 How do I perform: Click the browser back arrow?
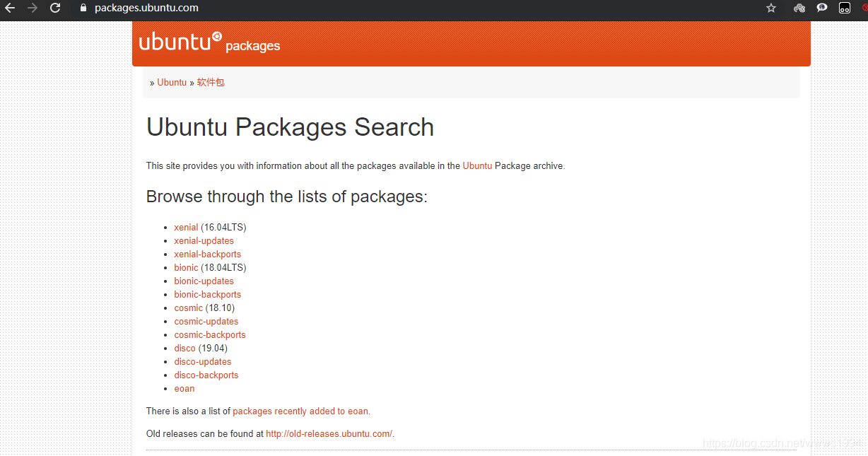10,8
